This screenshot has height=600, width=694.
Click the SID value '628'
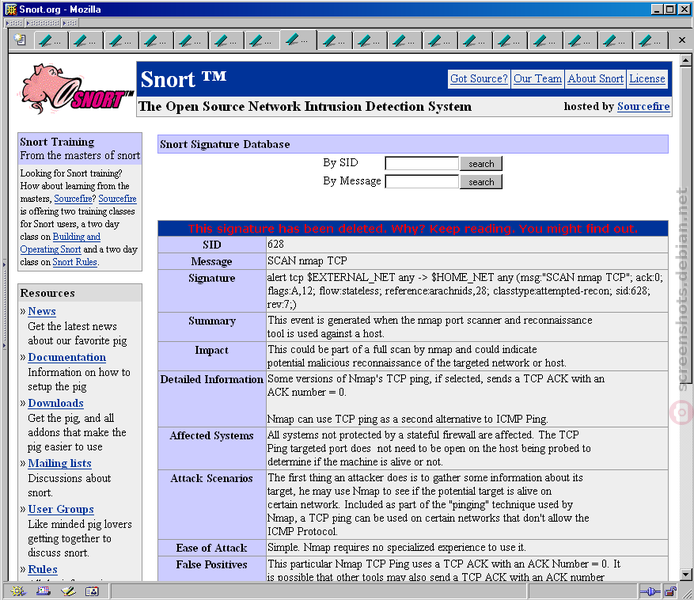pos(275,244)
